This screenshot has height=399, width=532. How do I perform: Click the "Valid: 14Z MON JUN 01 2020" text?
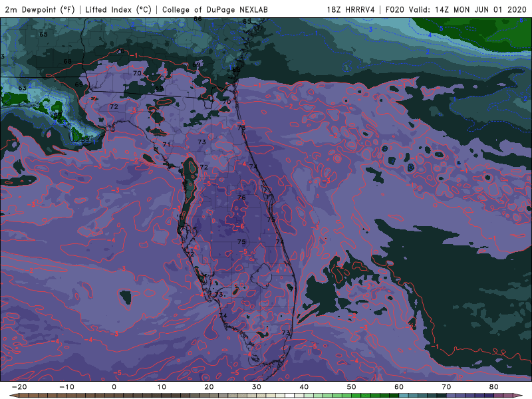[x=467, y=9]
